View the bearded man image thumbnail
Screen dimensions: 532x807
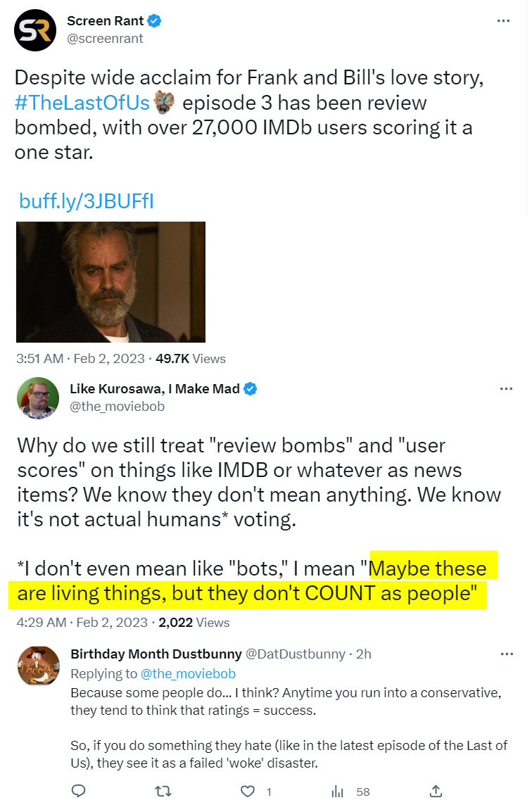coord(110,282)
